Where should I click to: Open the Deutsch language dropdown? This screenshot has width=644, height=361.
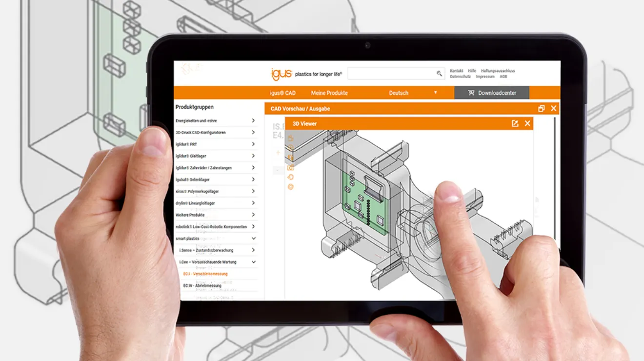(410, 92)
